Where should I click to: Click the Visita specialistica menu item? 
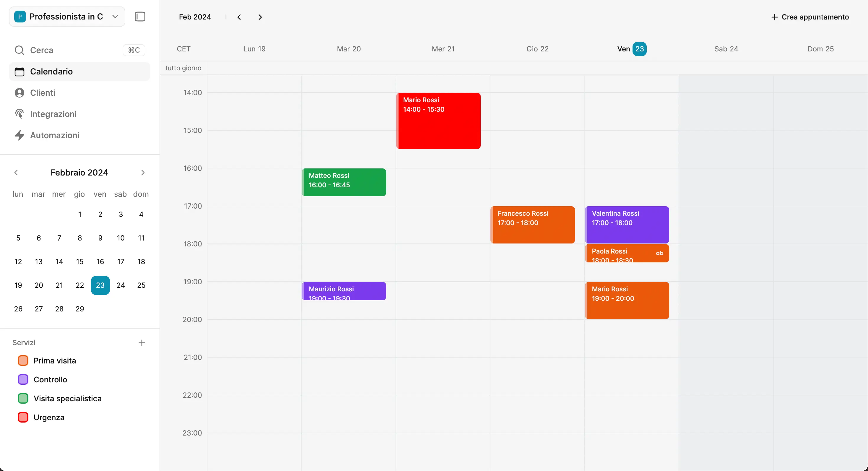click(x=67, y=399)
